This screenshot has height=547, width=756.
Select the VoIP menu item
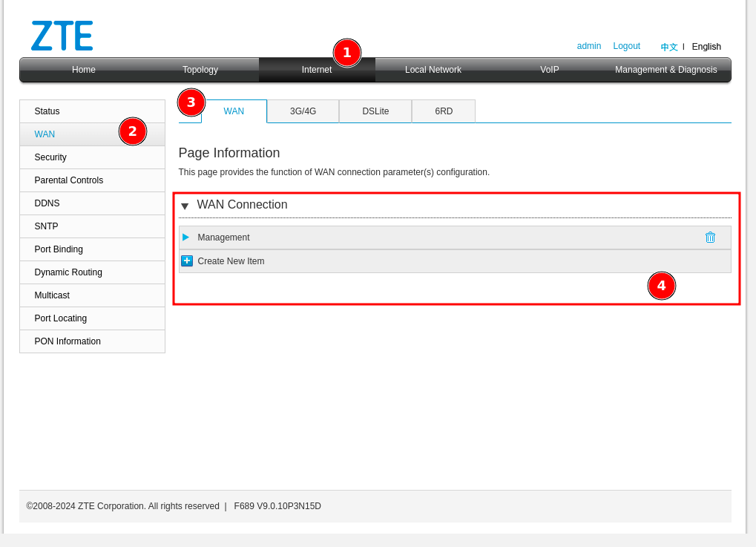click(x=549, y=70)
